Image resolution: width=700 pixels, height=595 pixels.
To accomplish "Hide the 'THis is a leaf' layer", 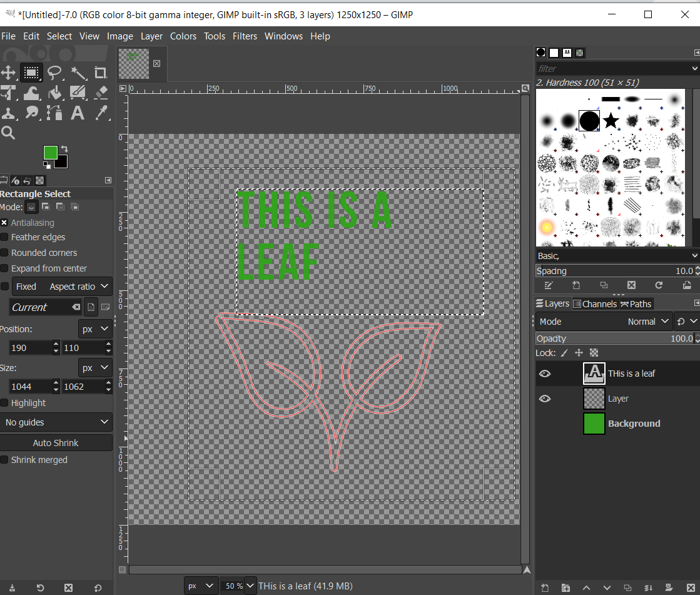I will point(545,374).
